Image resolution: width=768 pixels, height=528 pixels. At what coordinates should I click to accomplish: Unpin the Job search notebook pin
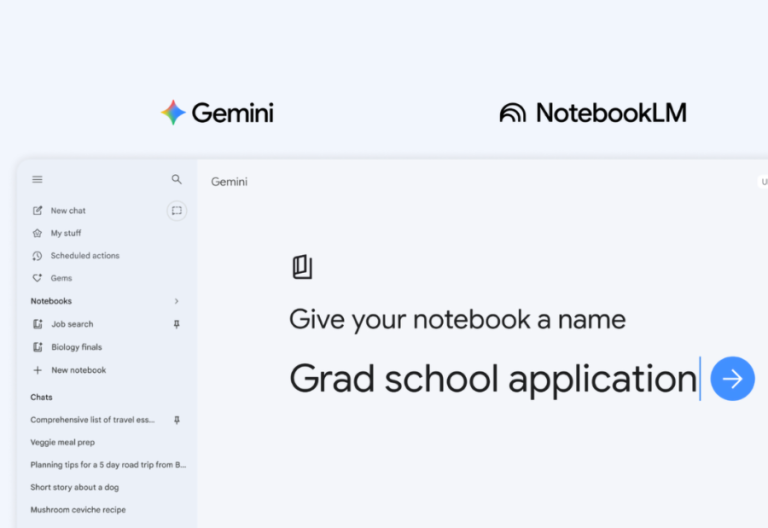[x=176, y=324]
